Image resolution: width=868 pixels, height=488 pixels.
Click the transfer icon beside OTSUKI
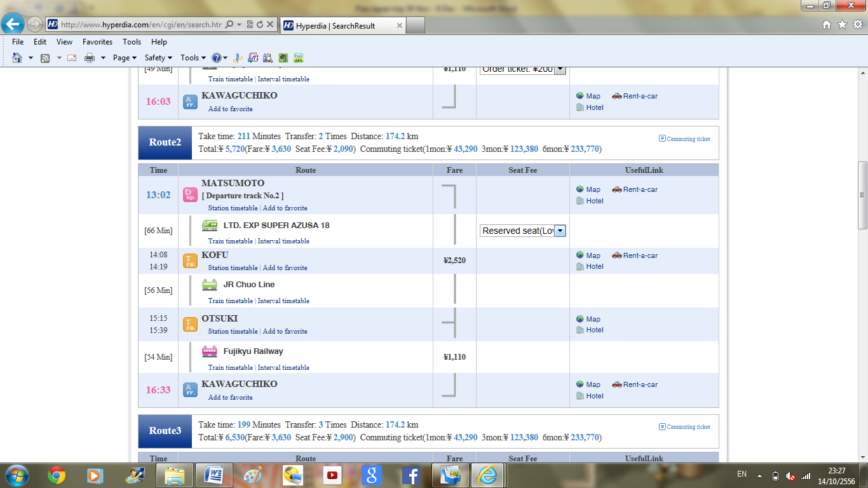(x=191, y=325)
